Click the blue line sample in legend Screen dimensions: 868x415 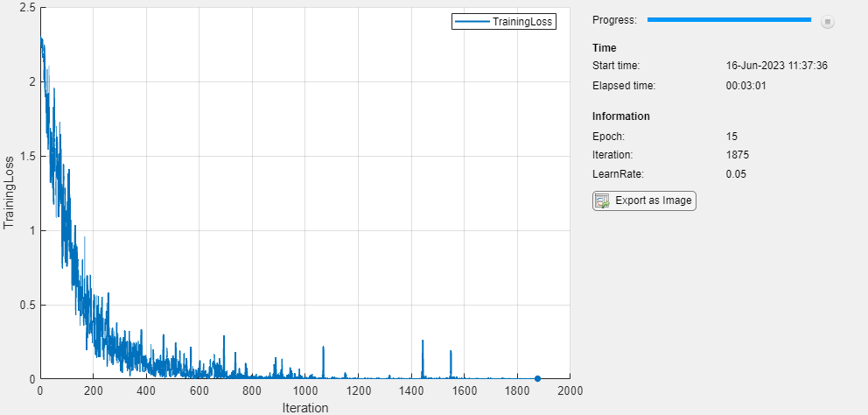[472, 22]
